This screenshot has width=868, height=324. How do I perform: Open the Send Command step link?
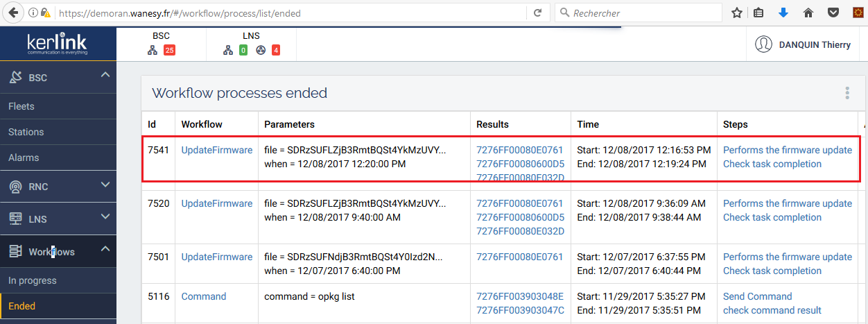pyautogui.click(x=757, y=296)
